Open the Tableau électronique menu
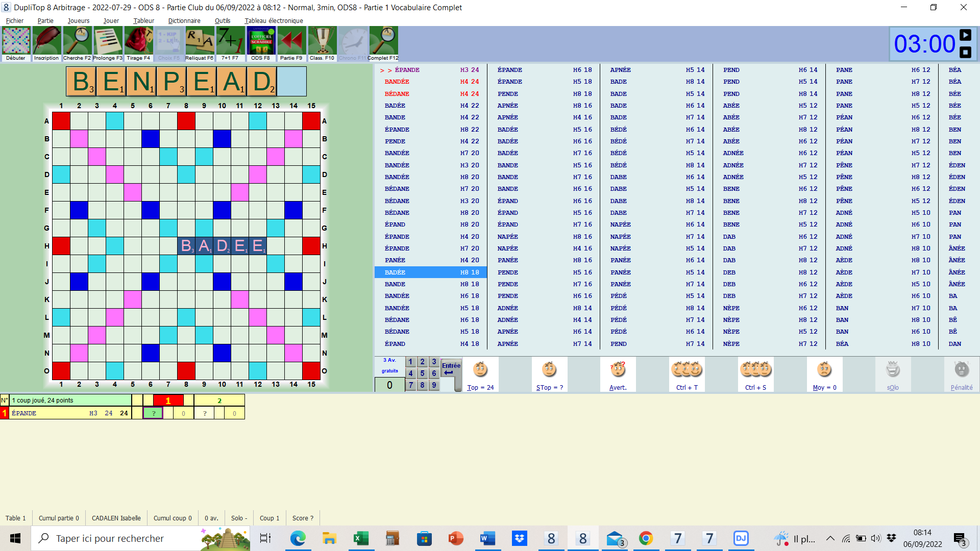The height and width of the screenshot is (551, 980). coord(274,21)
